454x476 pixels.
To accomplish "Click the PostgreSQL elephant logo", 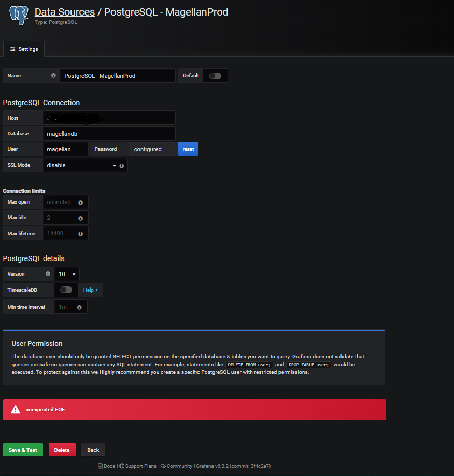I will (18, 16).
